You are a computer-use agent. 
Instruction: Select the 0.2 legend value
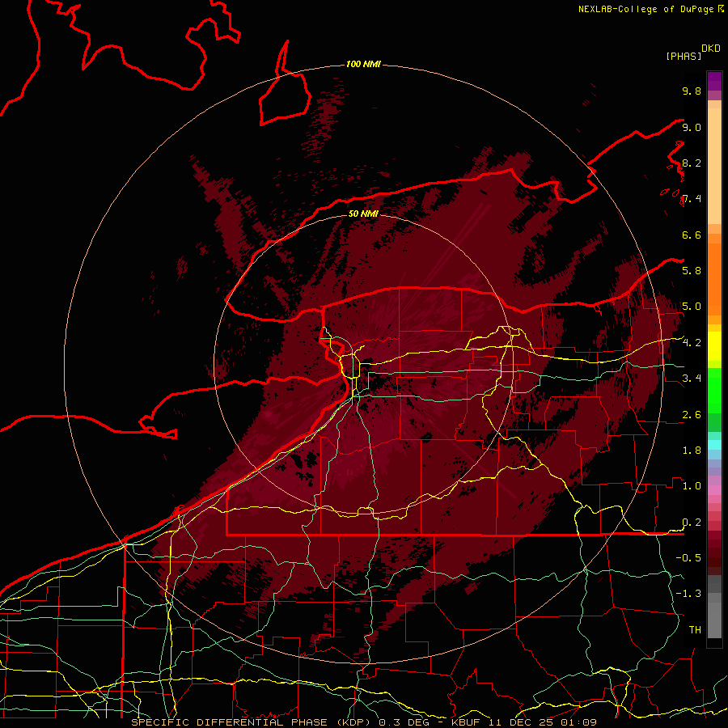click(x=692, y=523)
